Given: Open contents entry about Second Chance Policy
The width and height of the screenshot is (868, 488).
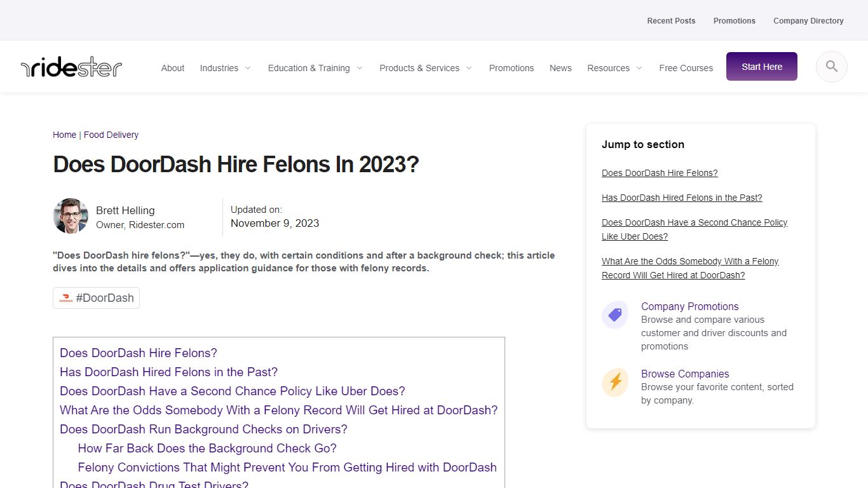Looking at the screenshot, I should [x=232, y=391].
